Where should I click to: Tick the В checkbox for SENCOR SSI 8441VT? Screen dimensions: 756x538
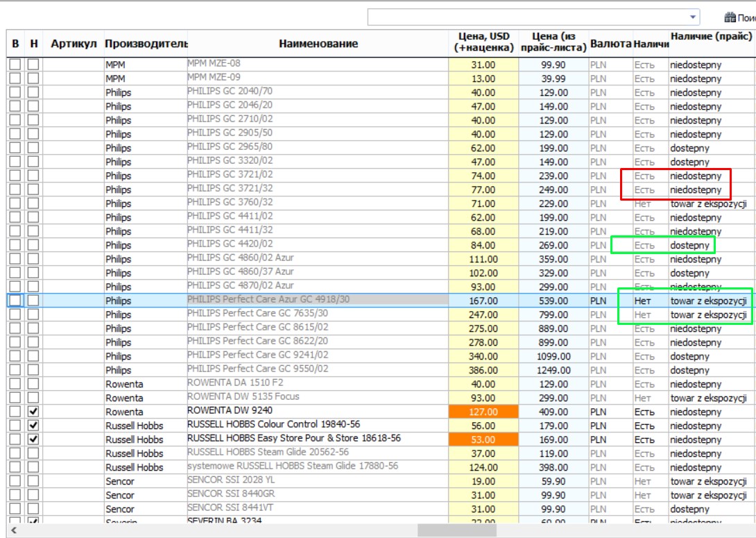coord(15,509)
